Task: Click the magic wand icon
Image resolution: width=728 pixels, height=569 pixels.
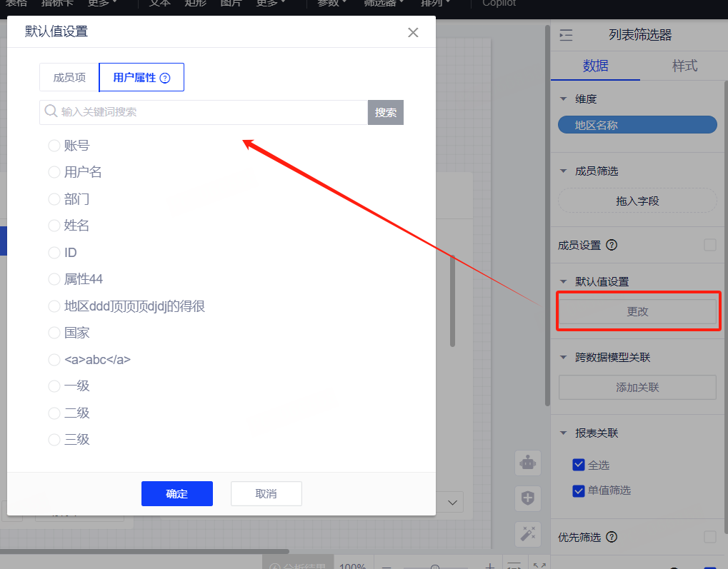Action: pyautogui.click(x=528, y=533)
